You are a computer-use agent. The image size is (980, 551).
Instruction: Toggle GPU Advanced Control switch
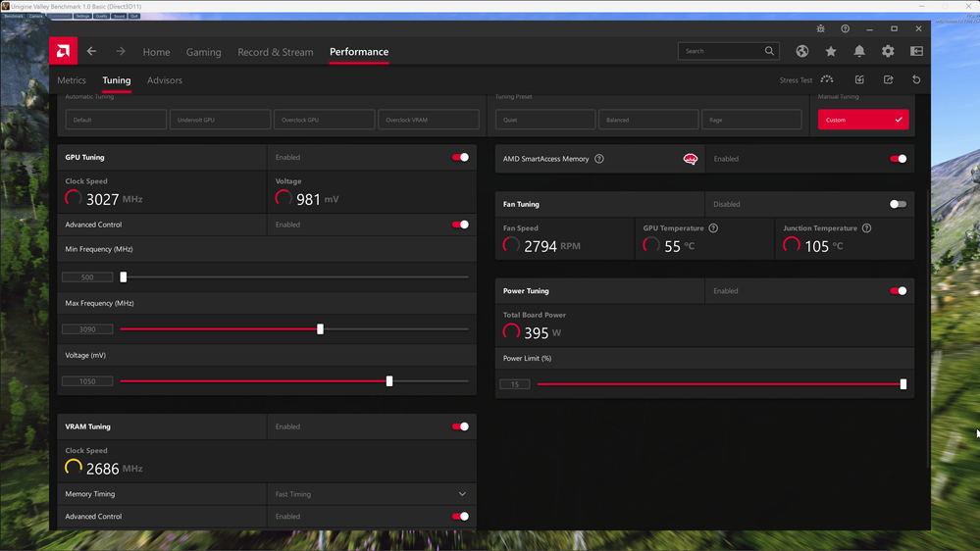coord(461,225)
